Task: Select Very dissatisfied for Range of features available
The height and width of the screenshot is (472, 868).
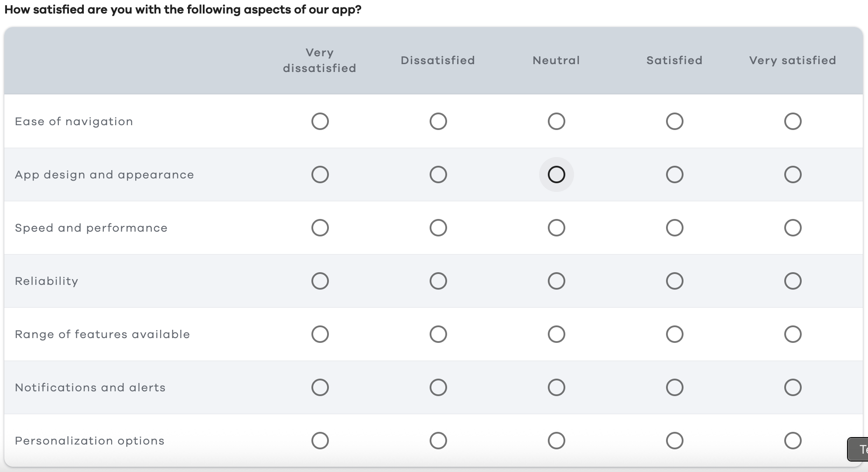Action: [320, 334]
